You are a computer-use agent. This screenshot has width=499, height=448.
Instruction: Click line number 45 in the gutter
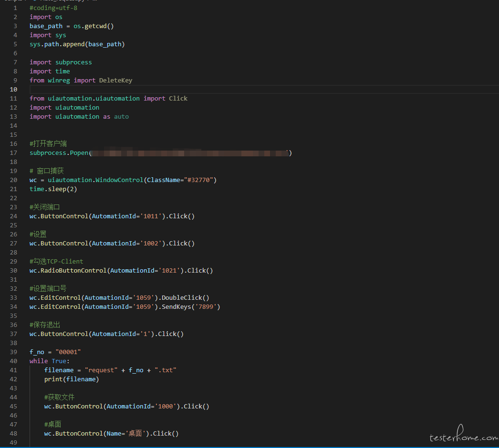13,407
